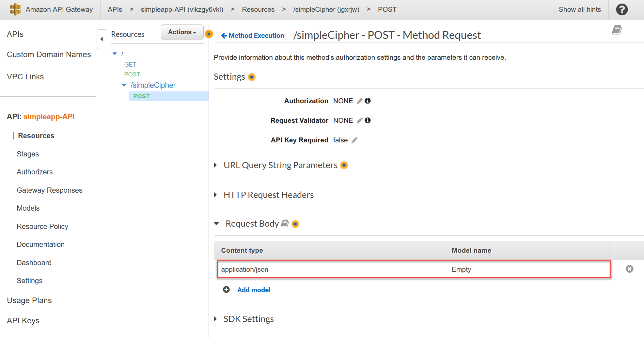Image resolution: width=644 pixels, height=338 pixels.
Task: Select POST method under root resource
Action: (132, 74)
